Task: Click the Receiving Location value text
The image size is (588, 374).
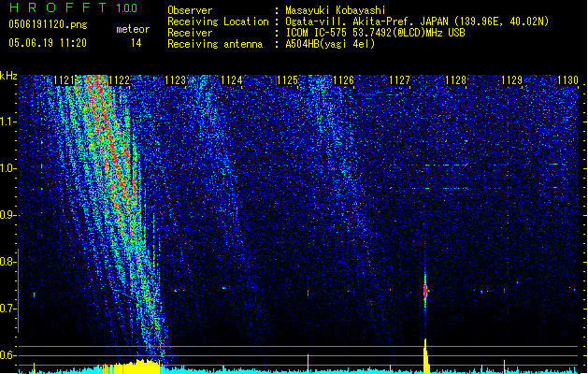Action: click(417, 22)
